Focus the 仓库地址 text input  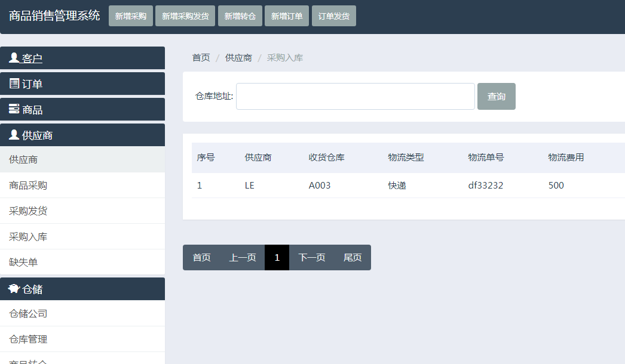click(355, 97)
